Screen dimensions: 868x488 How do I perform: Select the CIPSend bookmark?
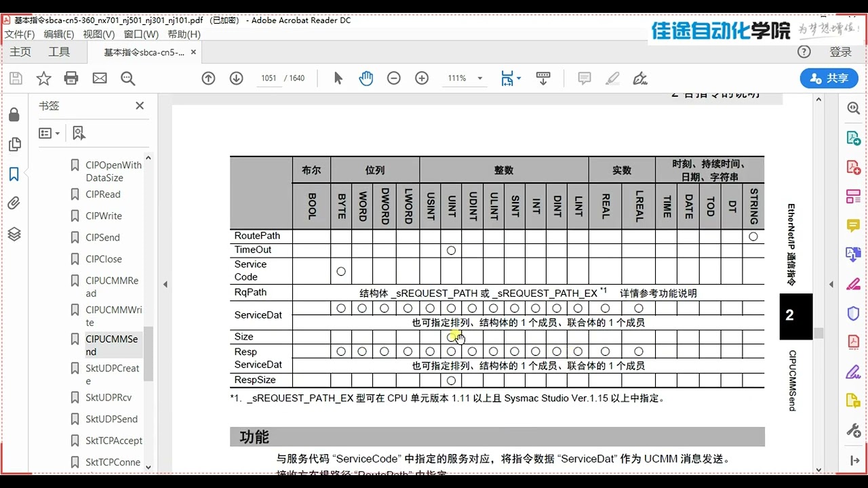tap(102, 238)
